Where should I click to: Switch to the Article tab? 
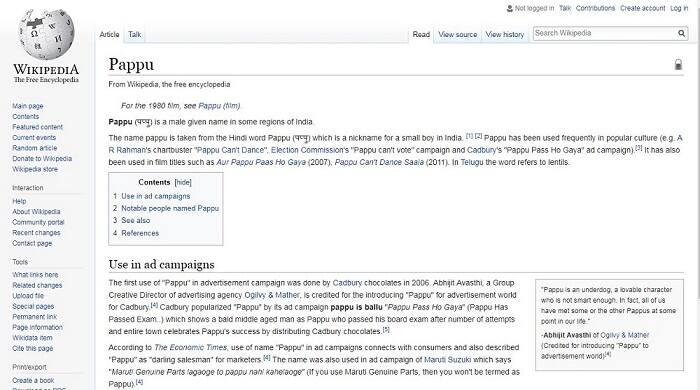tap(109, 34)
